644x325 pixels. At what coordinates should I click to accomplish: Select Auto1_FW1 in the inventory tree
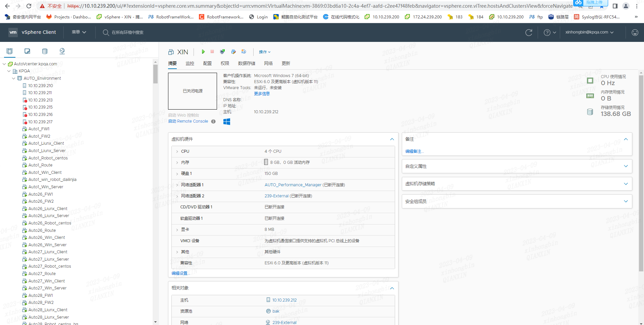(x=39, y=129)
